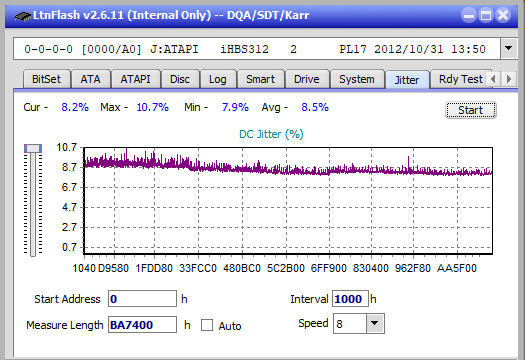Click the LtnFlash chip icon in title bar

[x=22, y=16]
